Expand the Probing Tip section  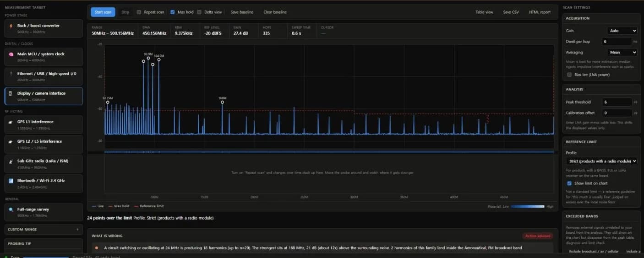[44, 244]
